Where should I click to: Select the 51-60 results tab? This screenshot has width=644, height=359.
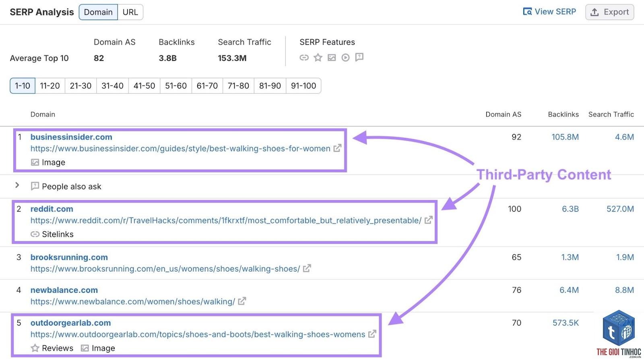click(x=176, y=86)
